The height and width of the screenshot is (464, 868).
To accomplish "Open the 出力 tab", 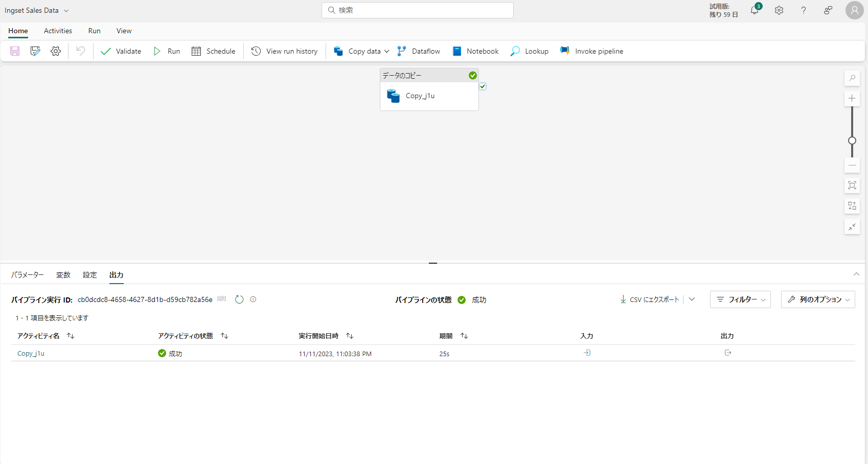I will (117, 275).
